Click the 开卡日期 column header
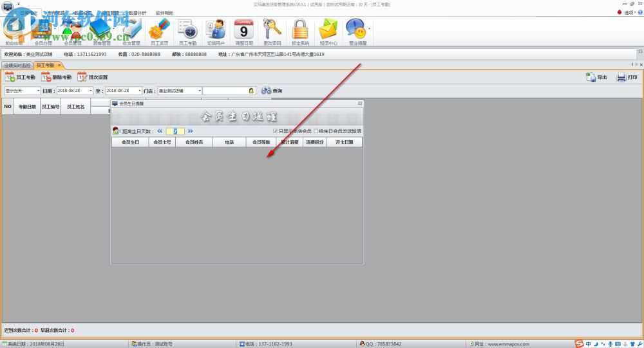Viewport: 644px width, 348px height. pos(344,142)
